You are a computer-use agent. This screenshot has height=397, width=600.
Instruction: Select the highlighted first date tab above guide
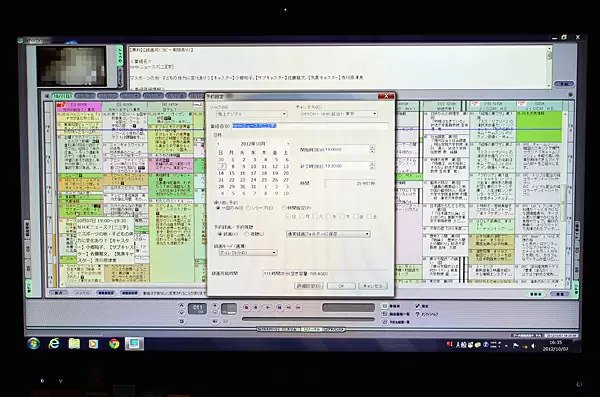click(x=62, y=96)
